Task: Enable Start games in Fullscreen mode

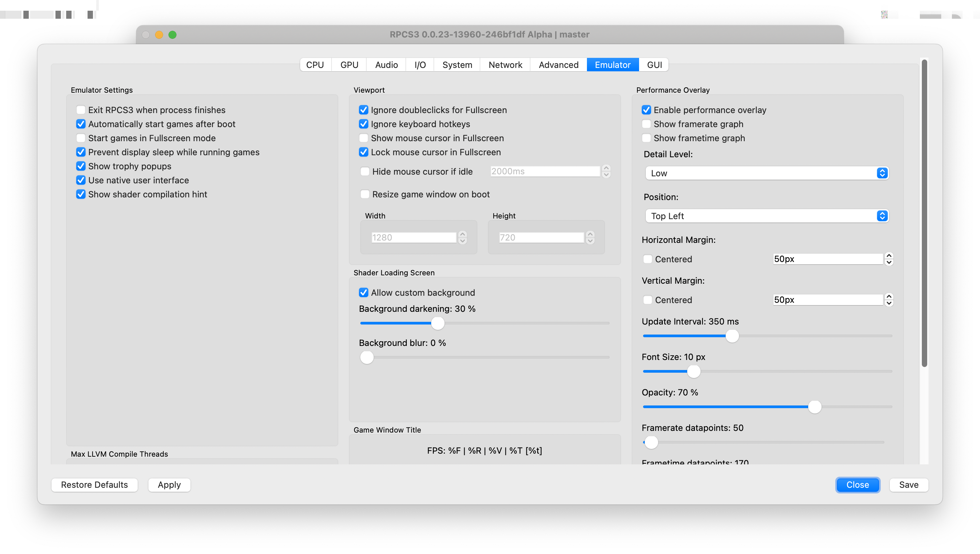Action: point(81,138)
